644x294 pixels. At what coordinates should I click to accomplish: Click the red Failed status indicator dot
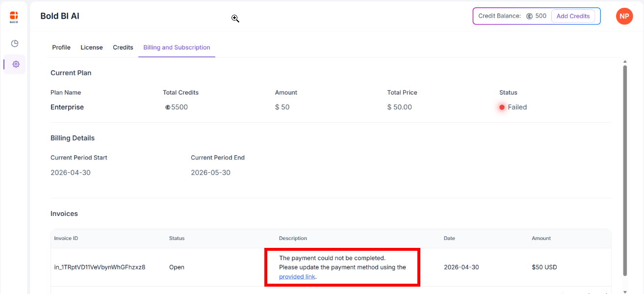click(502, 107)
